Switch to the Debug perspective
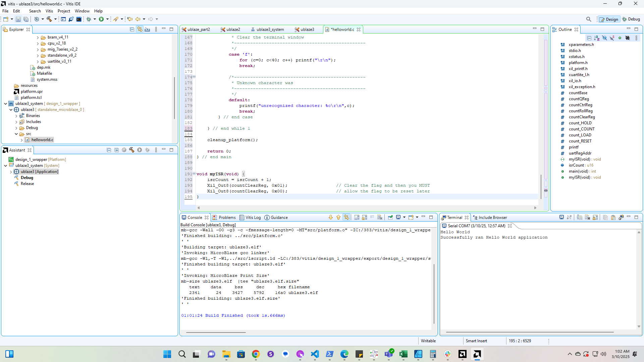644x362 pixels. coord(632,19)
